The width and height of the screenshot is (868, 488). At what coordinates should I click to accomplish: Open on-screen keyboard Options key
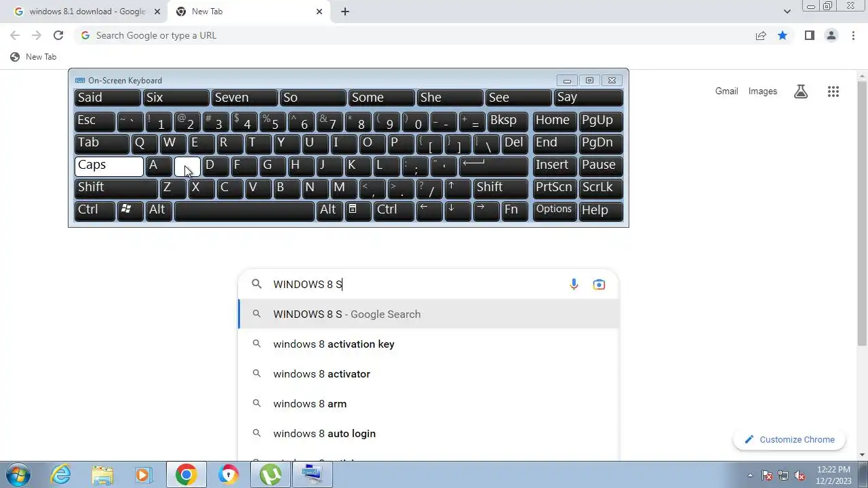pyautogui.click(x=554, y=210)
